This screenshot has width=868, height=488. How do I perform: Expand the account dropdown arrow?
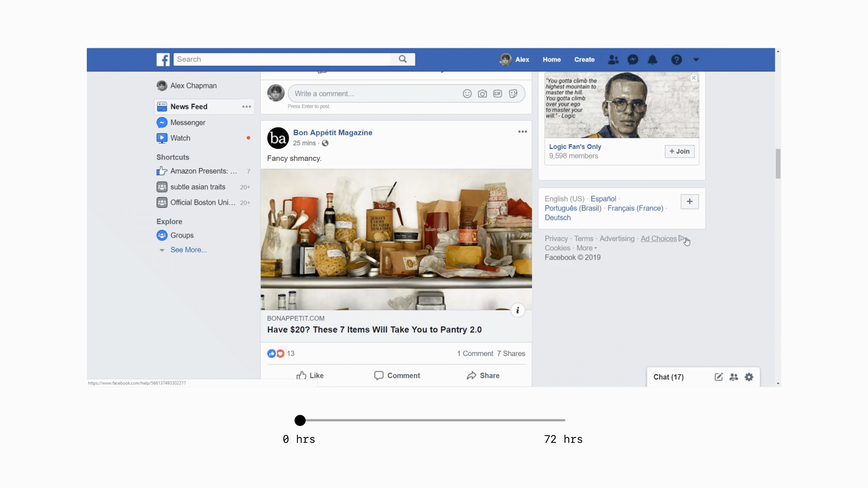(696, 60)
